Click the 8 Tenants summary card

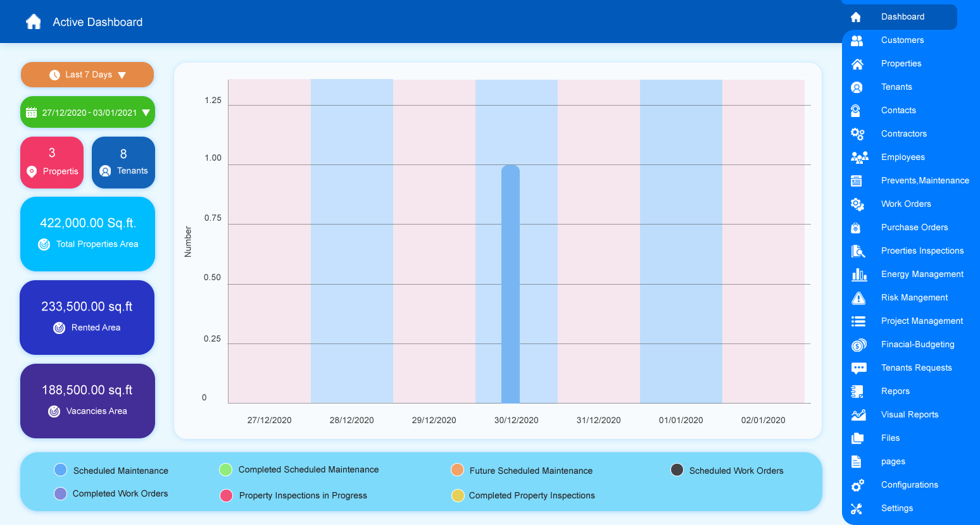click(x=123, y=163)
